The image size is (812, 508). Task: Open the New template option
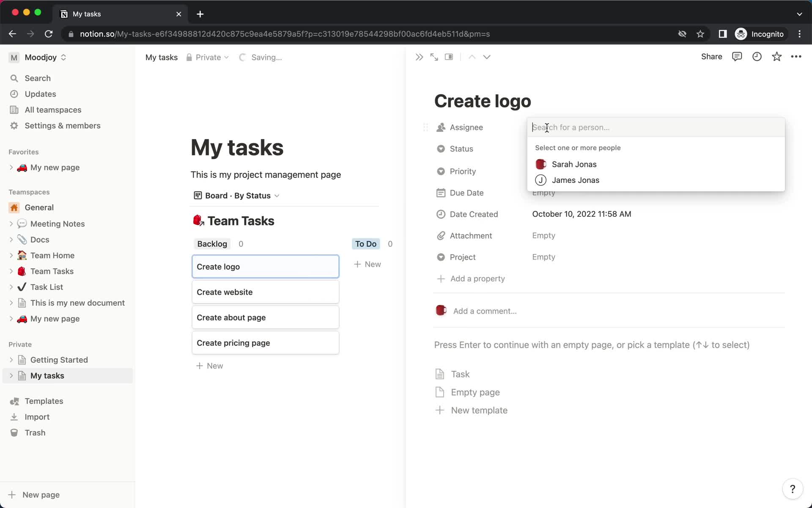[479, 410]
